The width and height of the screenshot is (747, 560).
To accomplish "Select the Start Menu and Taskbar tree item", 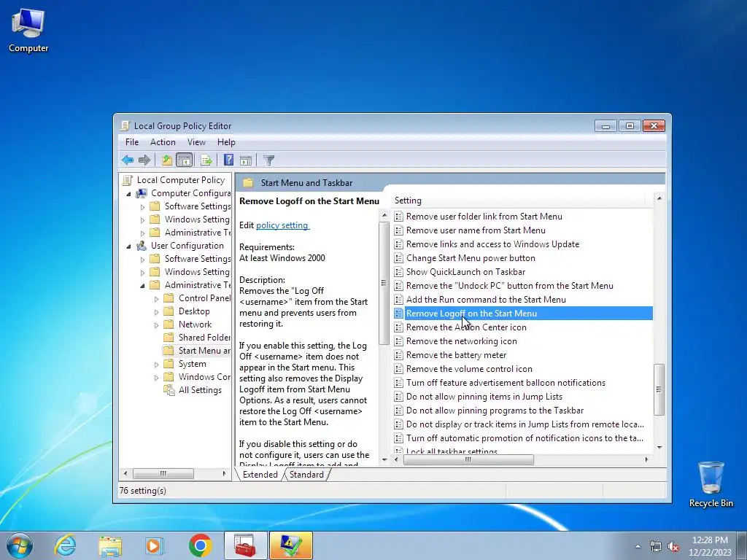I will (204, 351).
